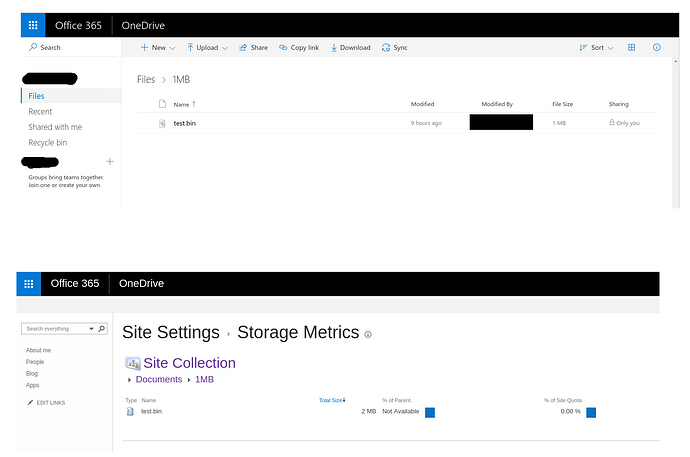The image size is (690, 457).
Task: Click the file type header icon
Action: click(x=162, y=104)
